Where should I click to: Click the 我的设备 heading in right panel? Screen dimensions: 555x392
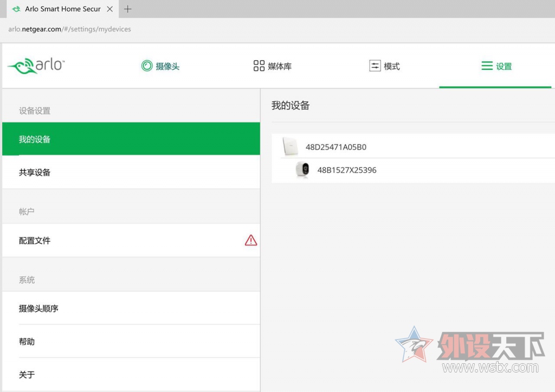291,105
